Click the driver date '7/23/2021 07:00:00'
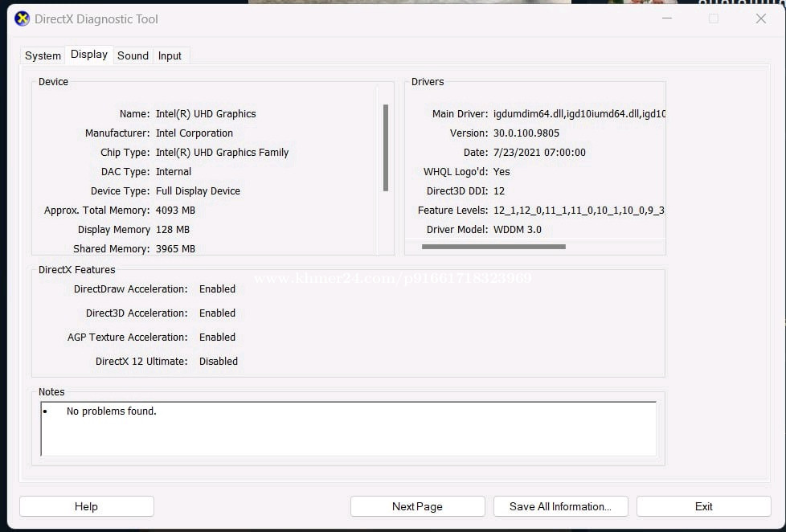786x532 pixels. 539,153
